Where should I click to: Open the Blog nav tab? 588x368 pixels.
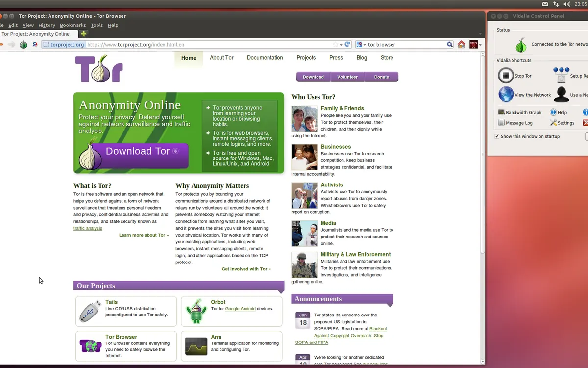point(362,58)
